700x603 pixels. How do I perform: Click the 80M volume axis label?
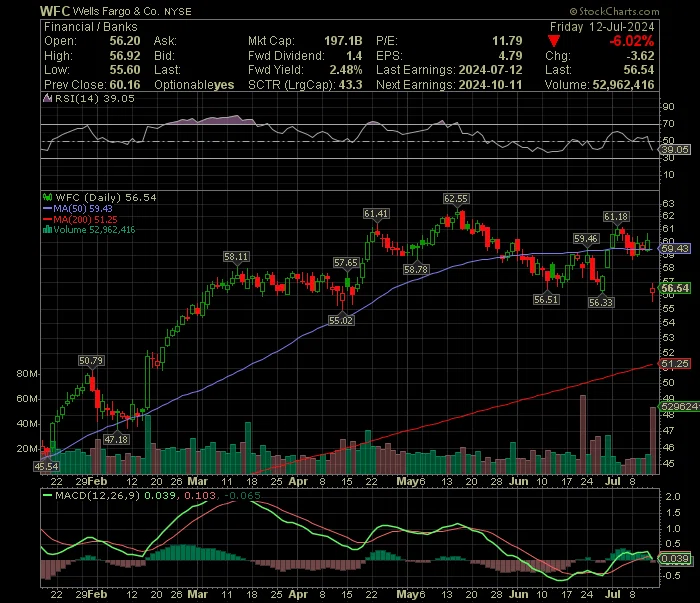[27, 374]
